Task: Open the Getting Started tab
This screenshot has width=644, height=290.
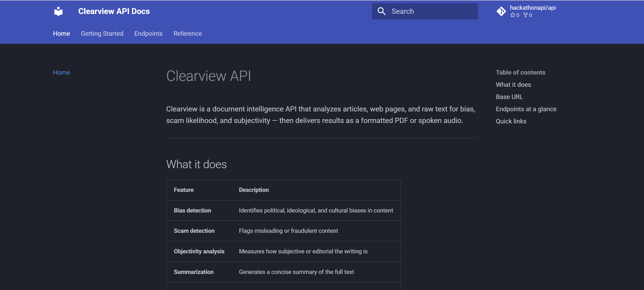Action: (x=102, y=33)
